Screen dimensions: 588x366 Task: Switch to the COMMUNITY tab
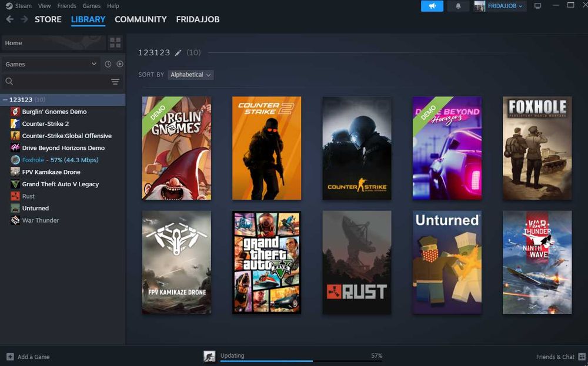pyautogui.click(x=141, y=19)
